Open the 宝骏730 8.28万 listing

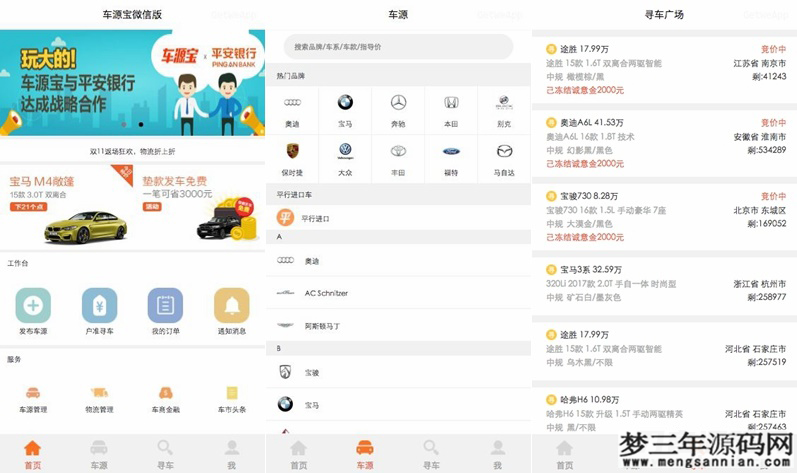coord(664,217)
